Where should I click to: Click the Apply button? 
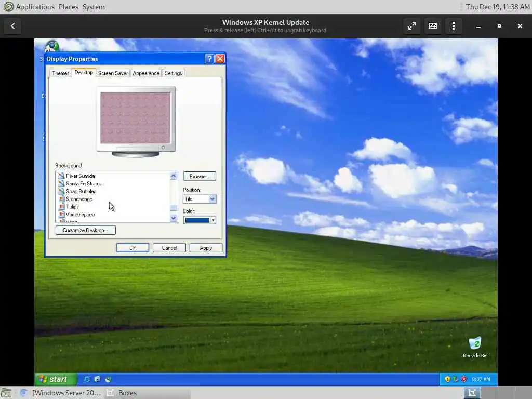pos(206,248)
